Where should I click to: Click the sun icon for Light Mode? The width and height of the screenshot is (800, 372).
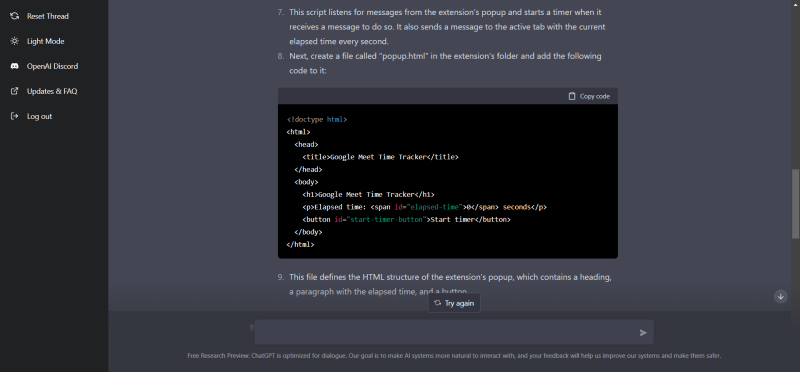click(x=15, y=41)
